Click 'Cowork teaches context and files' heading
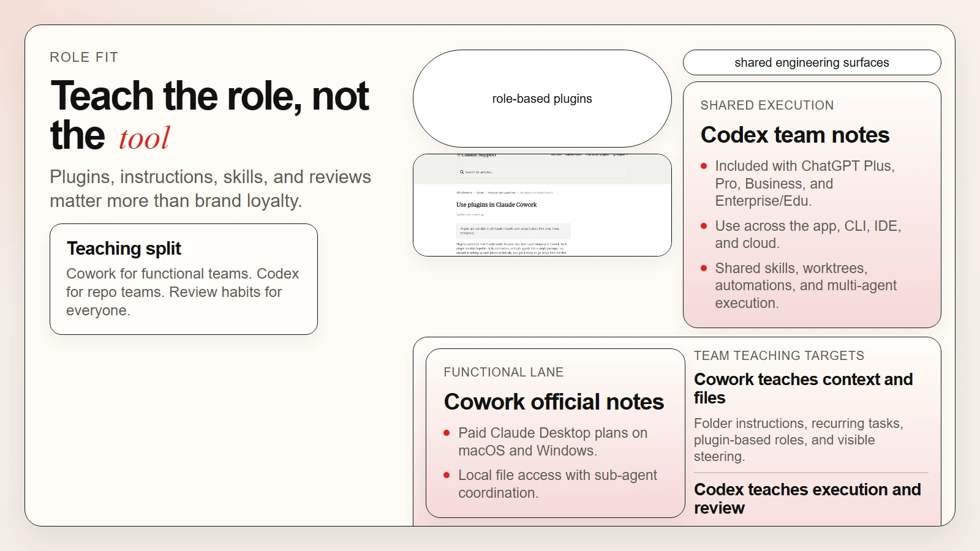 coord(803,389)
